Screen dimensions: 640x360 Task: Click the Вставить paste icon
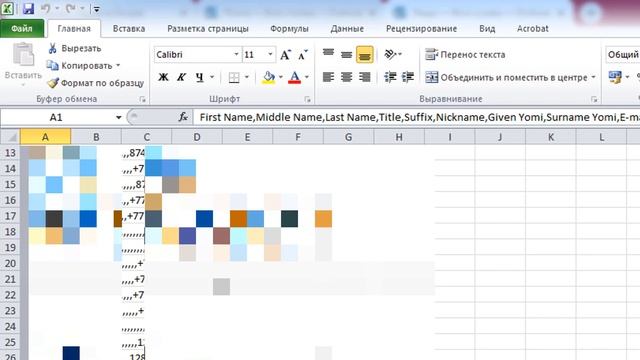[x=23, y=54]
